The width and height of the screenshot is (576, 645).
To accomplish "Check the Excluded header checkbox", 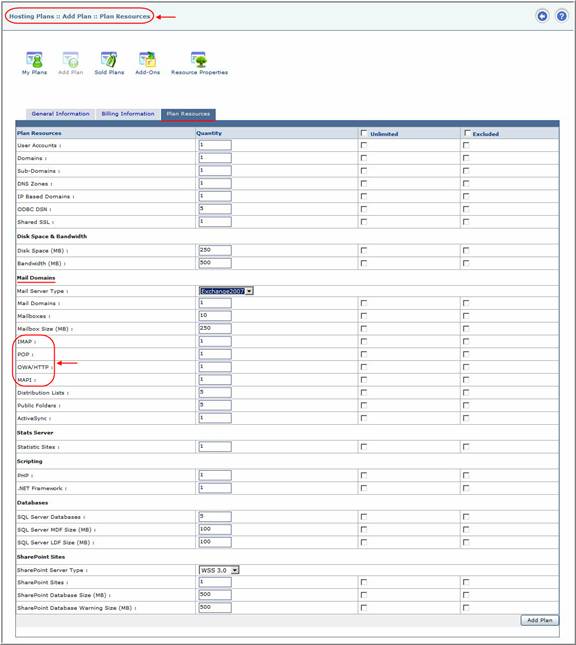I will tap(467, 133).
